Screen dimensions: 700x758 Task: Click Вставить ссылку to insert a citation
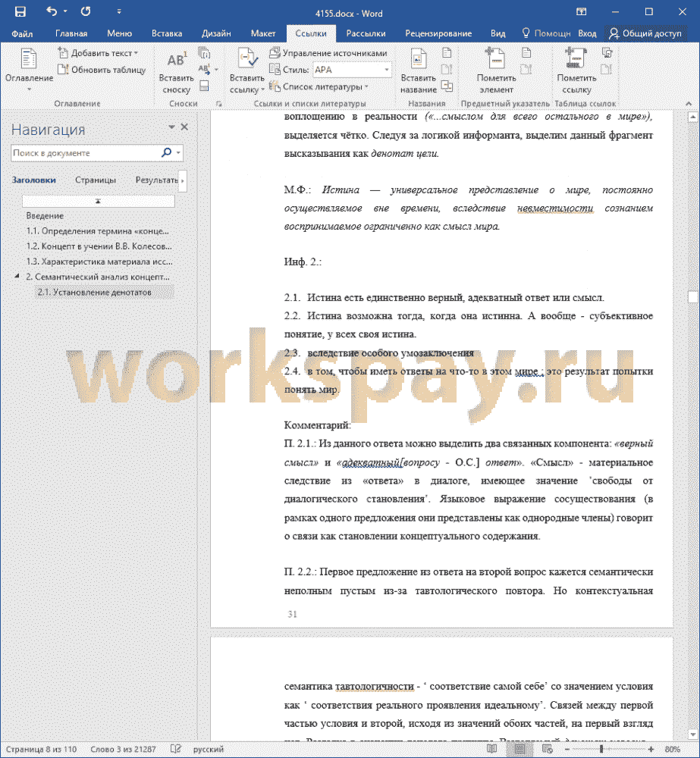point(247,70)
